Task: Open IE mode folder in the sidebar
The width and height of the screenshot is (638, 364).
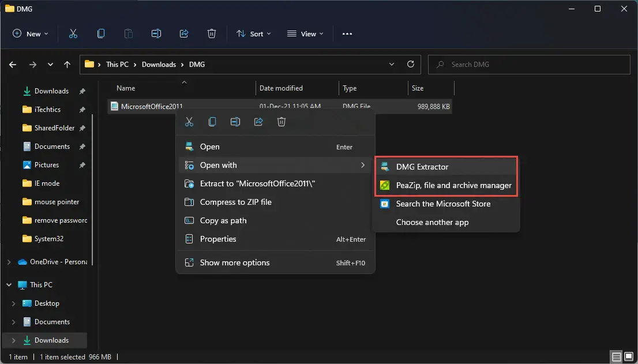Action: pos(47,183)
